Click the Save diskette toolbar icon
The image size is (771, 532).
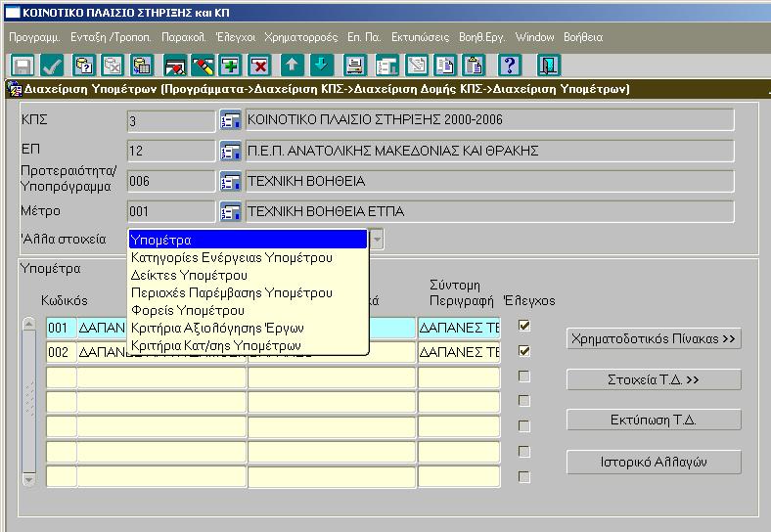23,65
